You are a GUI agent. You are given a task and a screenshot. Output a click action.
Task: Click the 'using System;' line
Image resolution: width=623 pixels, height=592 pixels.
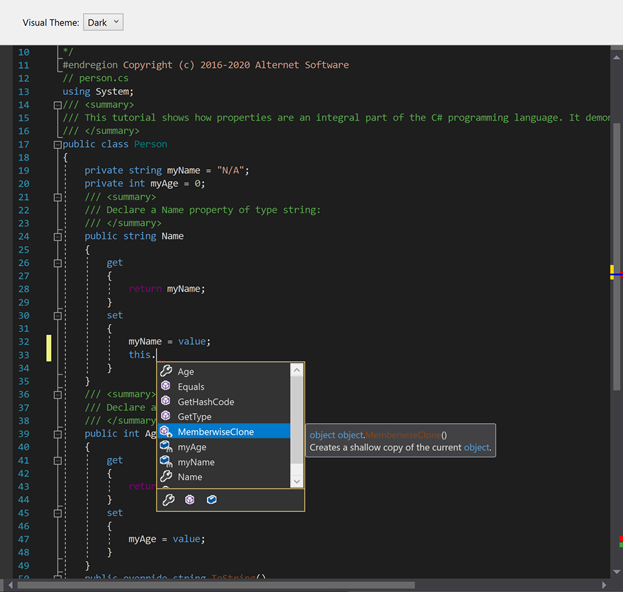click(98, 91)
